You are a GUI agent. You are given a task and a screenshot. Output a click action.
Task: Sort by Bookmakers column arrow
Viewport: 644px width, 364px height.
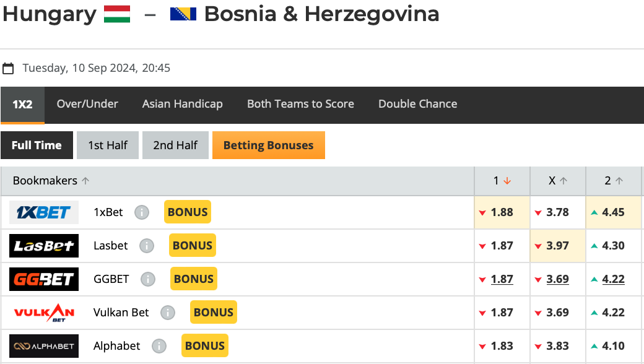pos(85,181)
